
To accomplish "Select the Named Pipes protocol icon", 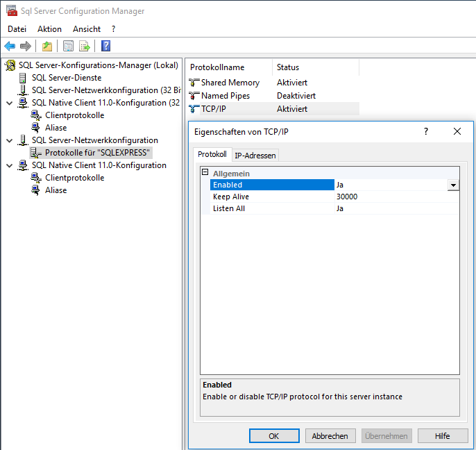I will click(194, 96).
